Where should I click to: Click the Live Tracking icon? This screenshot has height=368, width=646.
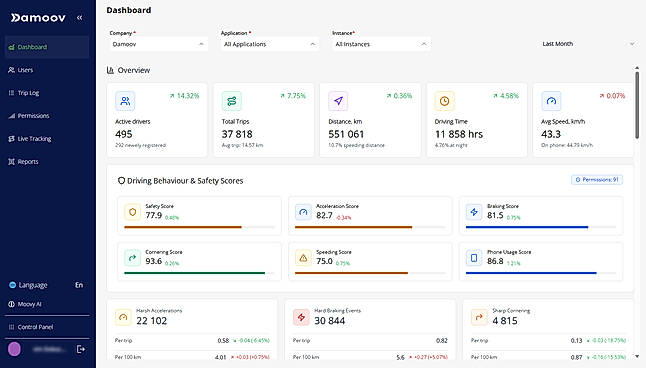(12, 139)
